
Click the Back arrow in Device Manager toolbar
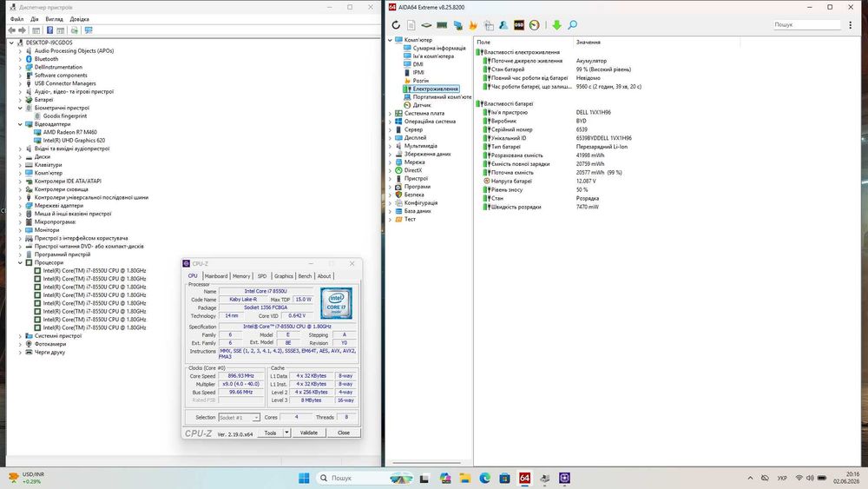pos(11,30)
